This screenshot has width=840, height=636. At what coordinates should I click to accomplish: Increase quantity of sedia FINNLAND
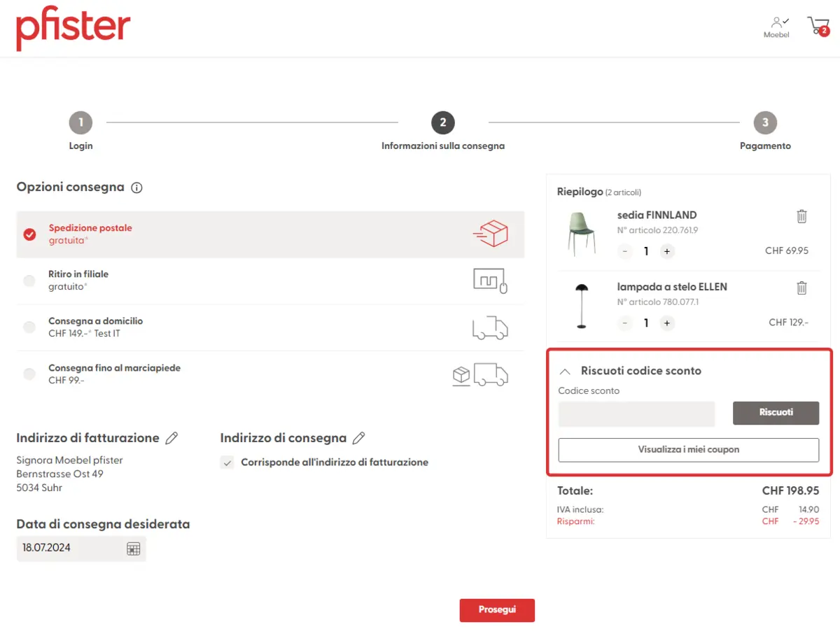(667, 251)
